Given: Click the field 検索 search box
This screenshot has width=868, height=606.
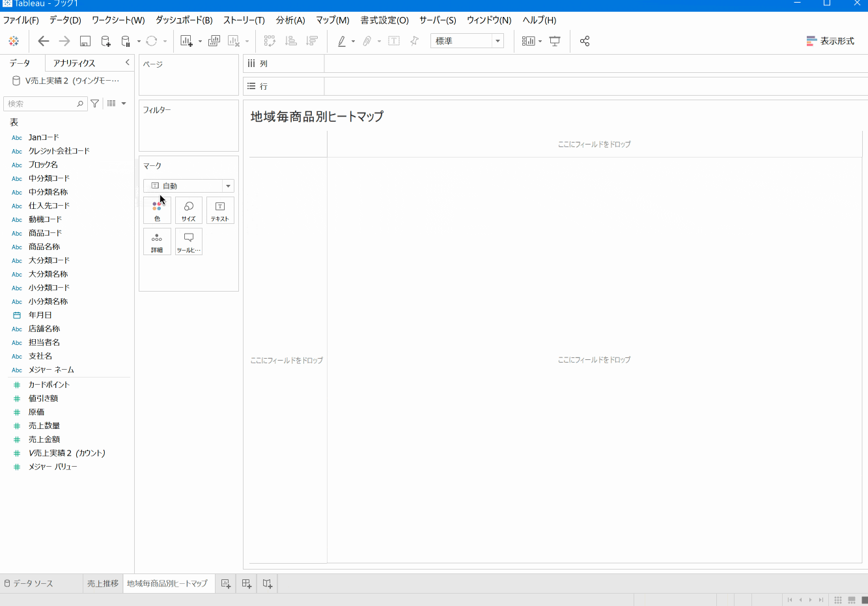Looking at the screenshot, I should 44,103.
